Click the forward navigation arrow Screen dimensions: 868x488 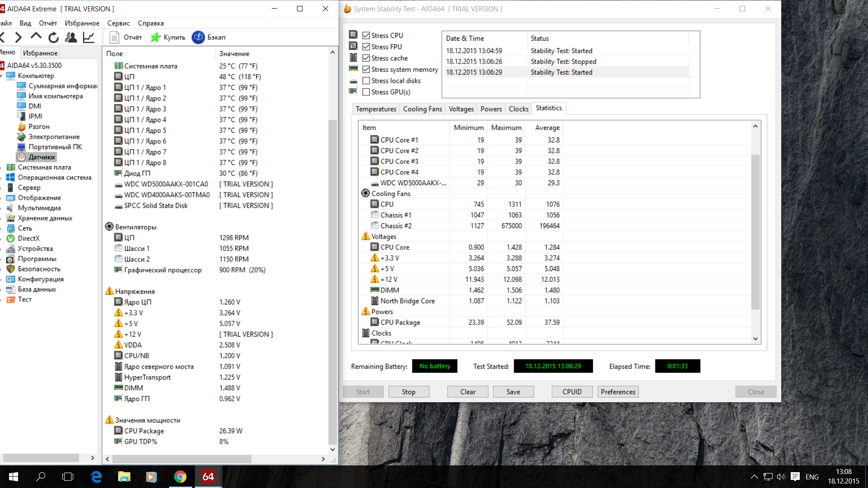tap(18, 38)
